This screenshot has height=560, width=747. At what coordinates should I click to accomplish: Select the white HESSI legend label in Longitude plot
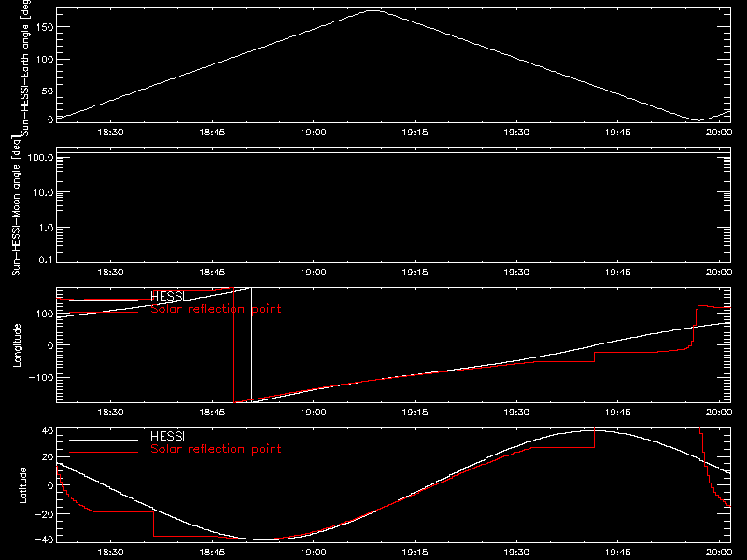pyautogui.click(x=167, y=296)
